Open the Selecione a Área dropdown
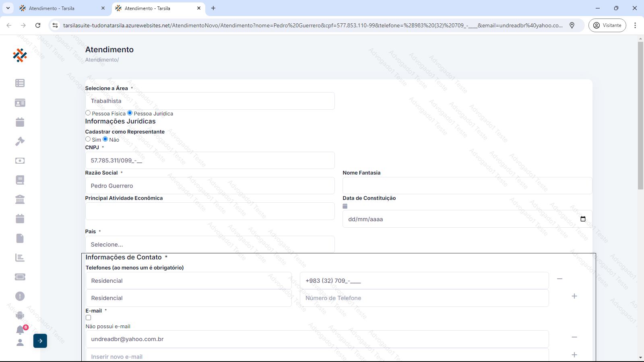The height and width of the screenshot is (362, 644). pyautogui.click(x=210, y=101)
